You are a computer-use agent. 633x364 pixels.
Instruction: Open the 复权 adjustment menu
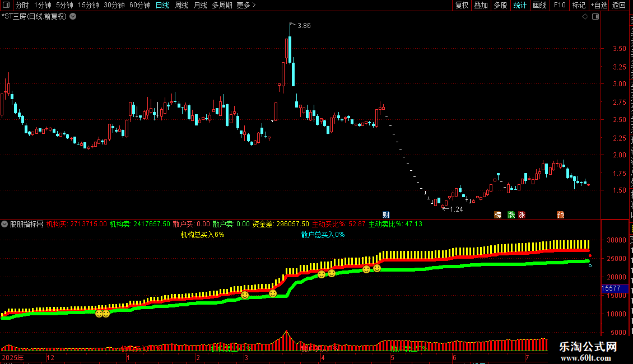click(x=462, y=5)
